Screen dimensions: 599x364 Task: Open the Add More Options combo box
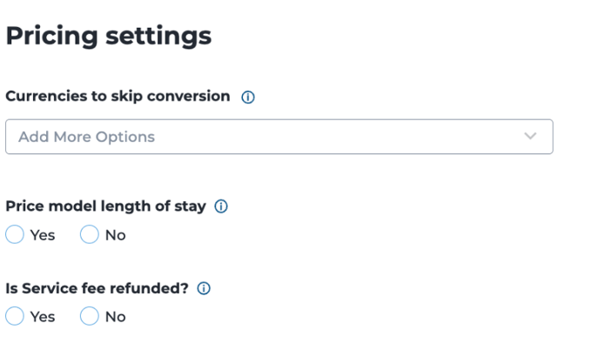click(279, 137)
